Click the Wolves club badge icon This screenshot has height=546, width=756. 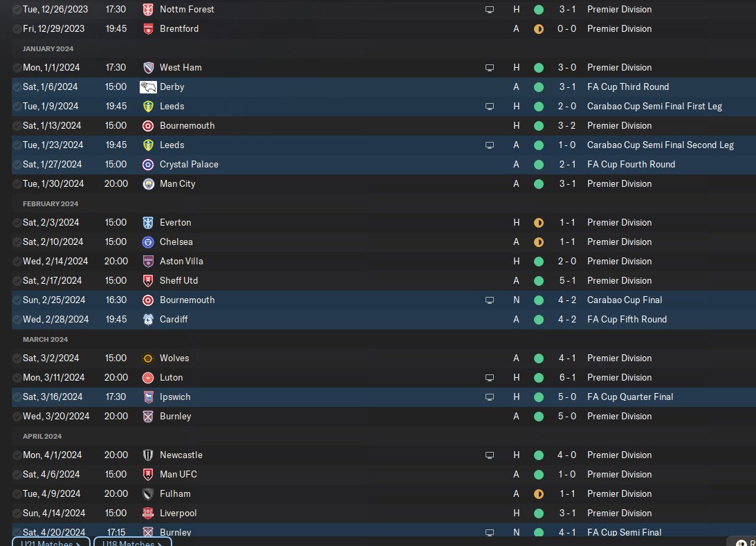click(x=148, y=358)
